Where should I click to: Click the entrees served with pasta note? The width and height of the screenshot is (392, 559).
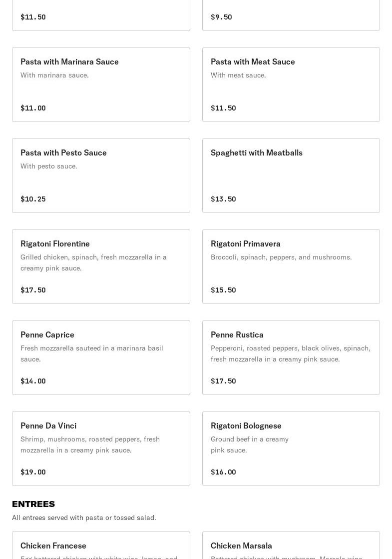click(x=84, y=517)
